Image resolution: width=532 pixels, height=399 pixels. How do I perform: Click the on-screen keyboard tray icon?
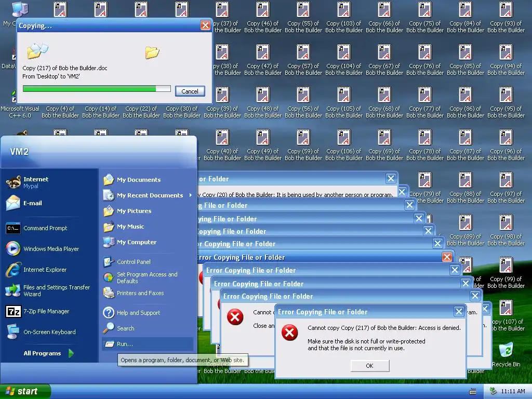click(473, 392)
